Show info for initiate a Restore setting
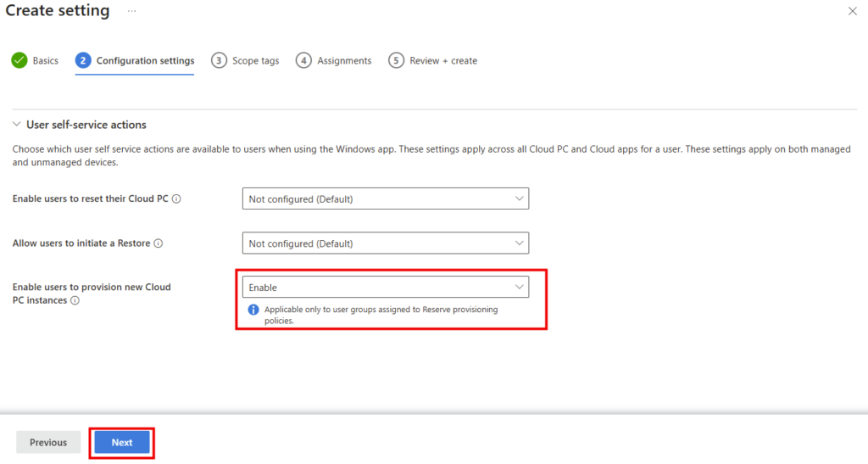This screenshot has height=464, width=868. [159, 243]
